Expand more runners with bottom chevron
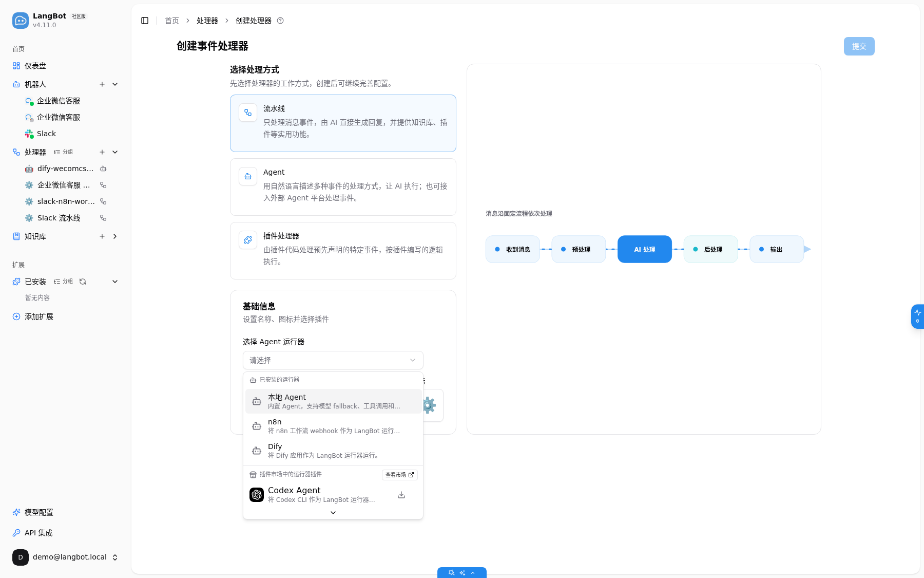924x578 pixels. point(333,513)
